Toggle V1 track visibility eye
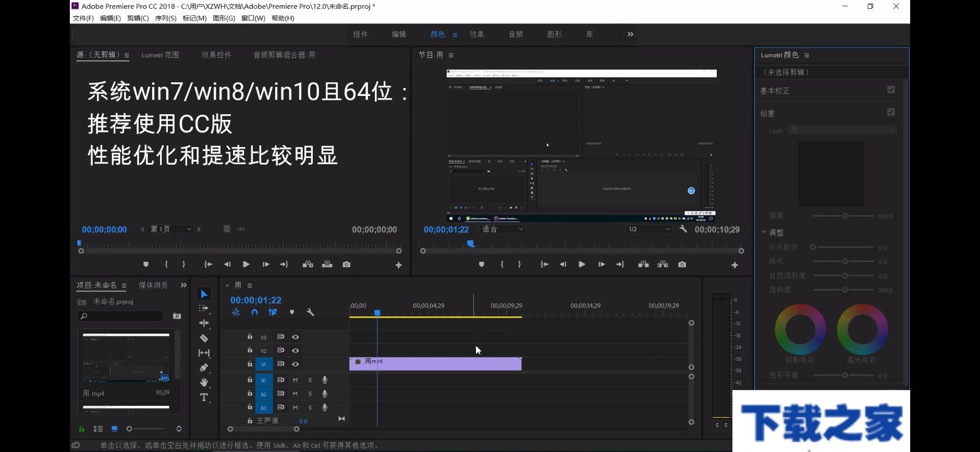 [x=295, y=364]
